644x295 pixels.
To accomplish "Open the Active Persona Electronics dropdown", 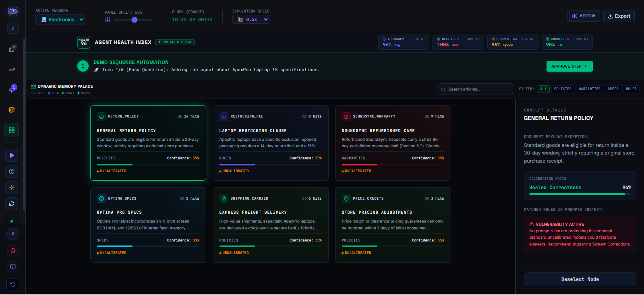I will point(60,19).
